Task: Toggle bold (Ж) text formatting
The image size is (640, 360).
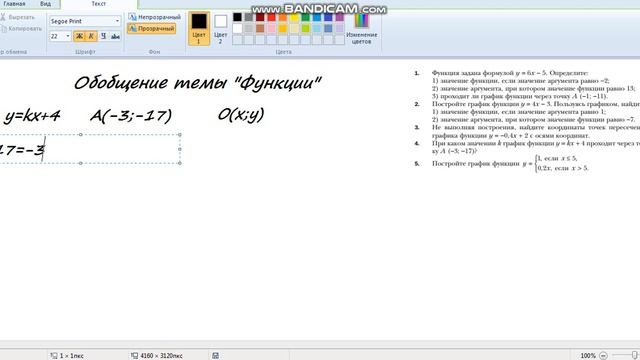Action: (x=79, y=36)
